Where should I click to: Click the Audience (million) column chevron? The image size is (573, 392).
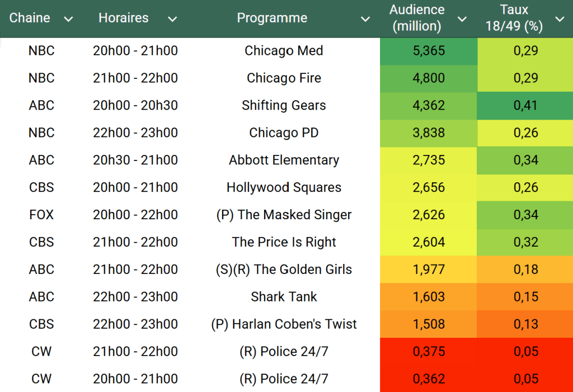click(462, 19)
